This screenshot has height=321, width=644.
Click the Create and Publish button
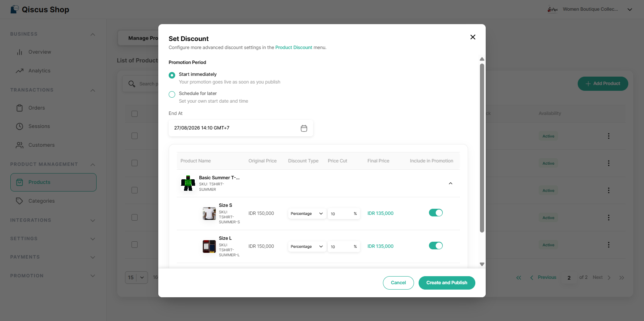click(x=447, y=283)
